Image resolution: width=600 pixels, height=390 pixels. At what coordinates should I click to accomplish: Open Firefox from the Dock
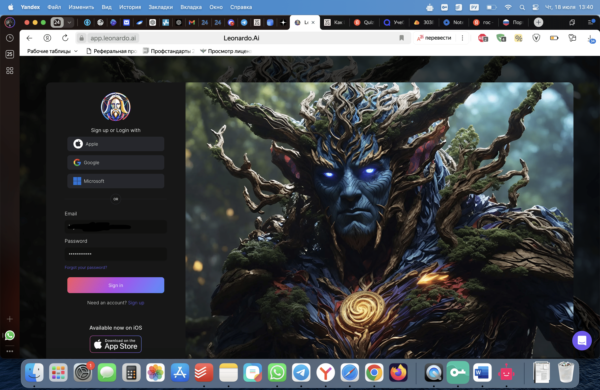pos(398,372)
